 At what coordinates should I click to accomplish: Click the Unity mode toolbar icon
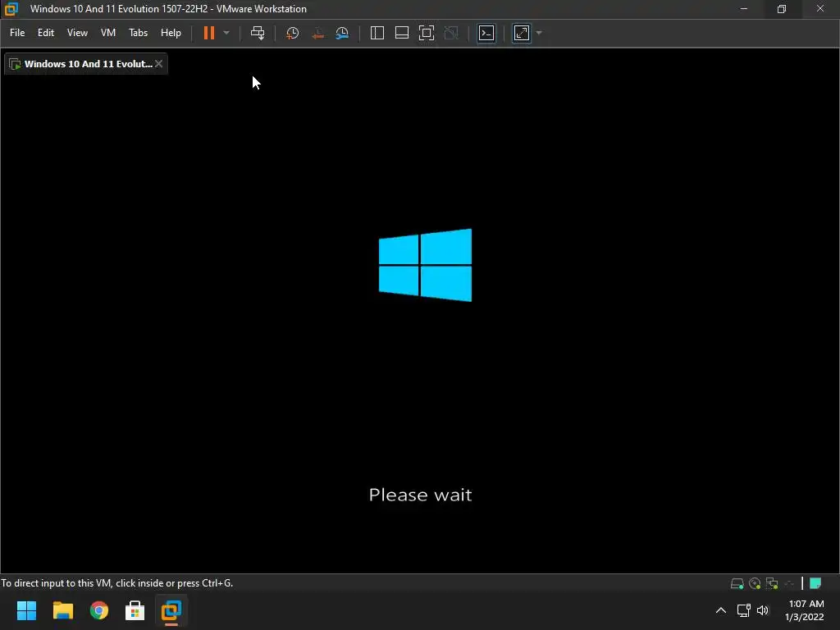click(452, 33)
